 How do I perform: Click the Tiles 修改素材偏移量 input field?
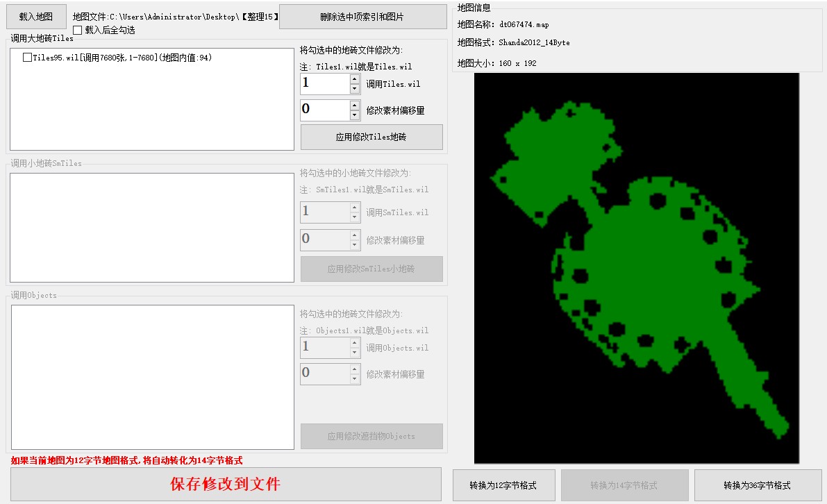click(x=324, y=110)
